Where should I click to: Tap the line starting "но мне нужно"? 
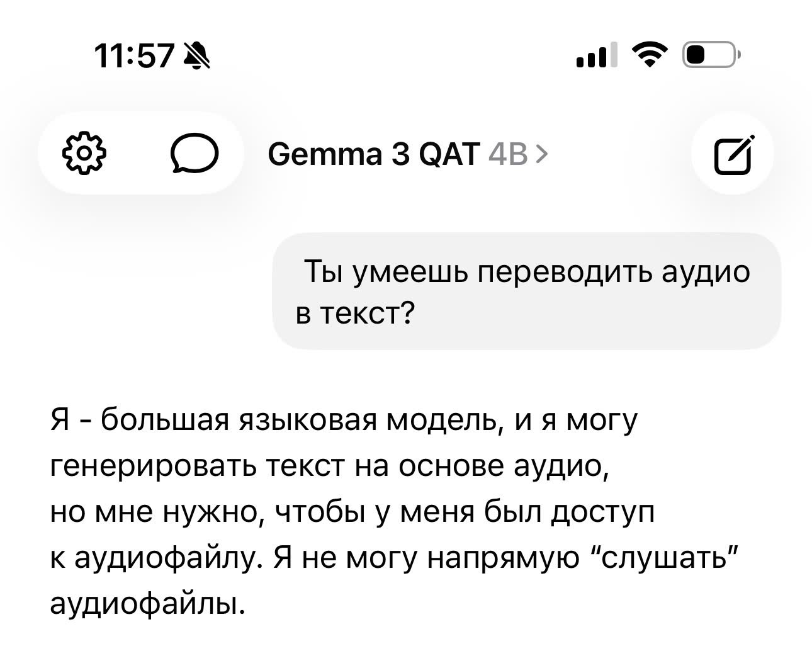(352, 512)
